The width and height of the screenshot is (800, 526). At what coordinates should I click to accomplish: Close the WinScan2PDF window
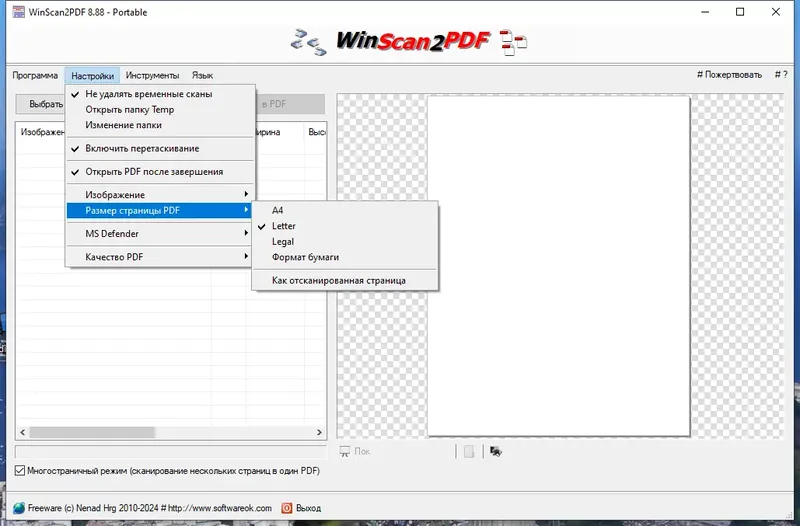click(x=776, y=12)
